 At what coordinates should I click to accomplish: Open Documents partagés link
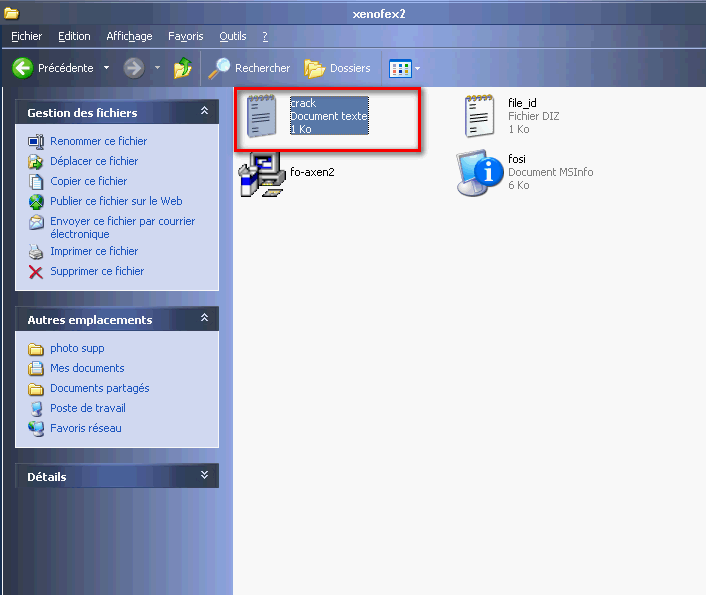(100, 388)
